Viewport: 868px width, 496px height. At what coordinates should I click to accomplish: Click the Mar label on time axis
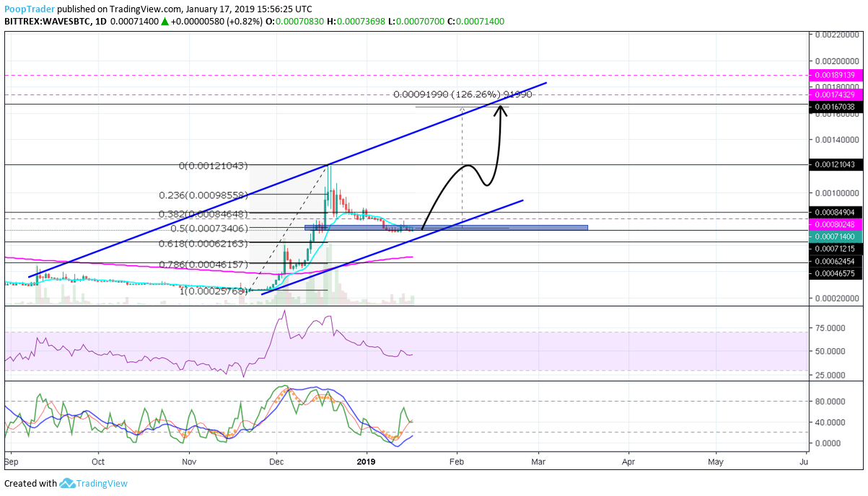[x=538, y=461]
